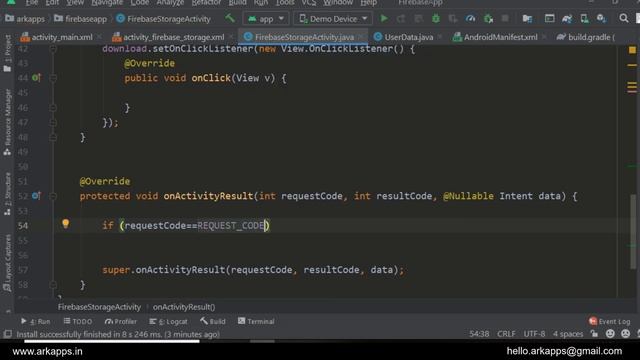Click implement gutter icon on line 44

36,78
